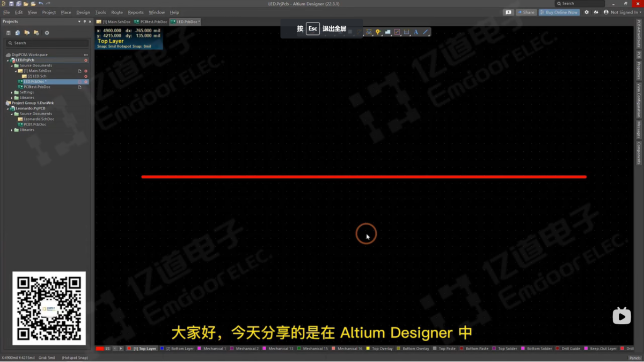The height and width of the screenshot is (362, 644).
Task: Open the Design menu
Action: tap(83, 12)
